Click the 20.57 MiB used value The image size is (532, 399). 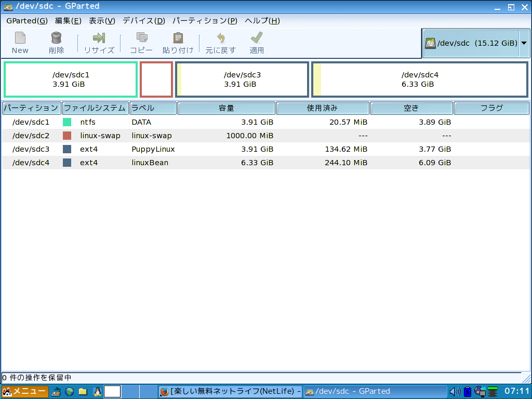tap(349, 122)
